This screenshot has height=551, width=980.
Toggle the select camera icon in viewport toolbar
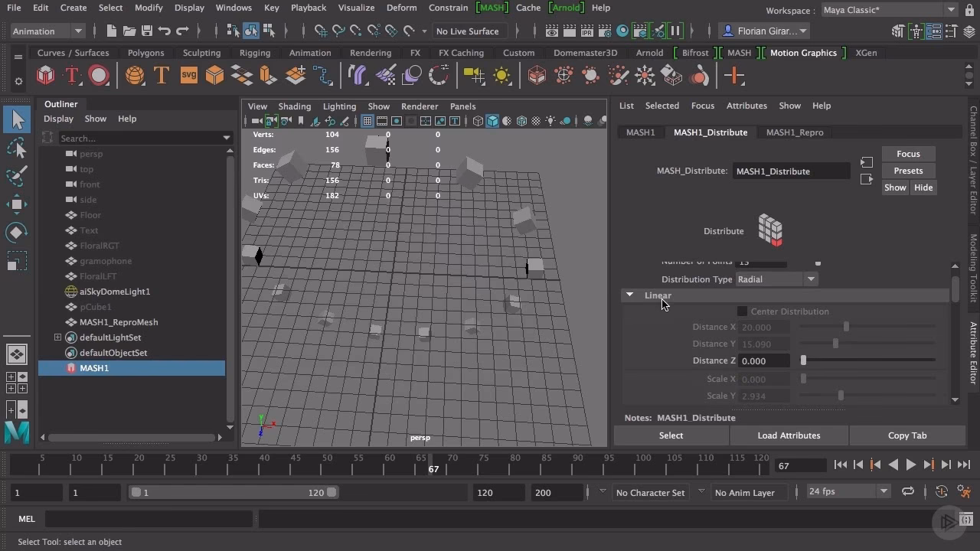click(257, 121)
